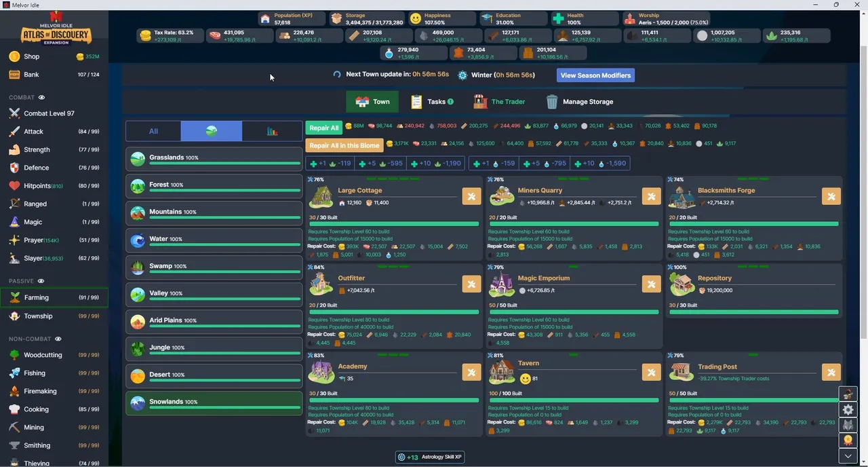
Task: Select the Attack skill
Action: (x=54, y=132)
